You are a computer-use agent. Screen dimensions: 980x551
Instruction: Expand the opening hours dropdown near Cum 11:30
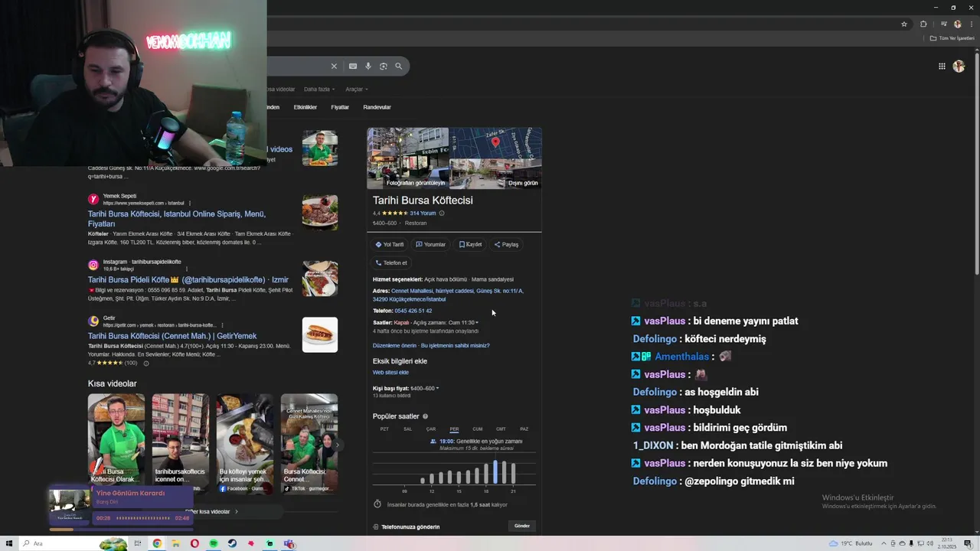pos(477,323)
